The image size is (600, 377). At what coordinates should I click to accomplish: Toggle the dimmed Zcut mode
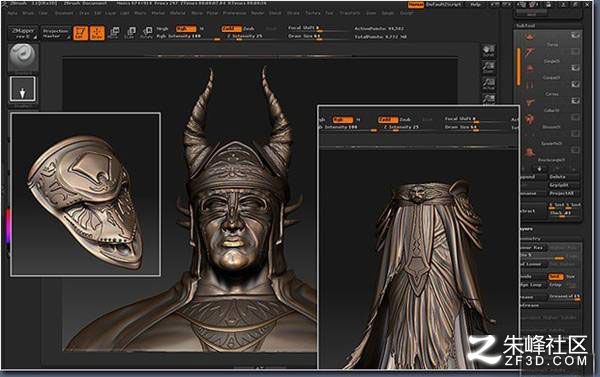click(271, 29)
